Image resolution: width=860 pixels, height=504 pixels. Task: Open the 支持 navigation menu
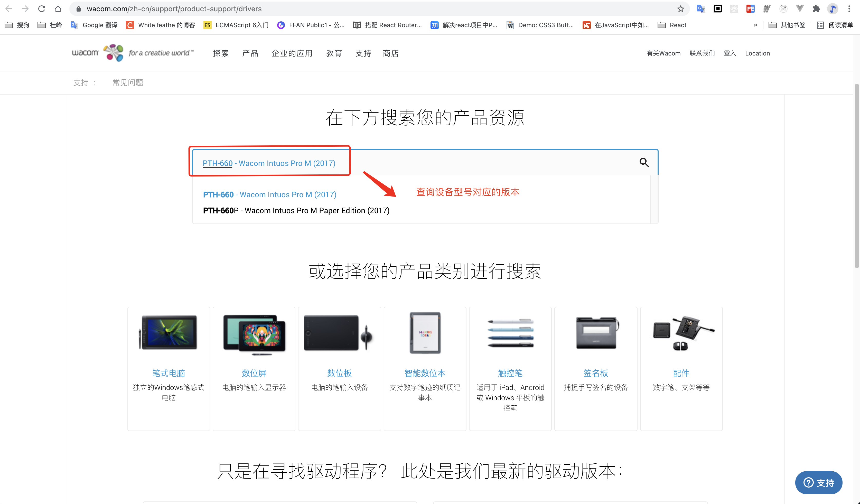(x=363, y=53)
